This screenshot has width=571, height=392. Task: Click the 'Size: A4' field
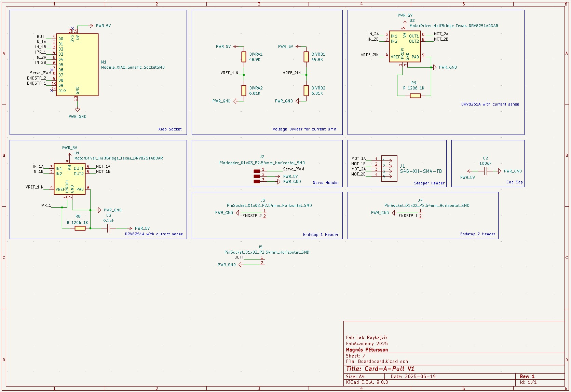[355, 376]
